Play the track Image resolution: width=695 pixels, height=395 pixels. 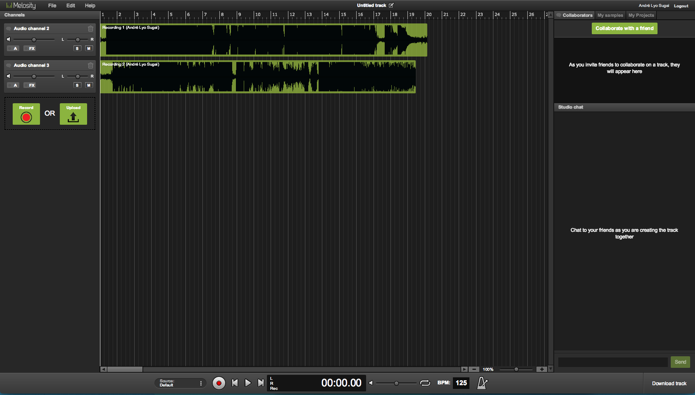248,383
